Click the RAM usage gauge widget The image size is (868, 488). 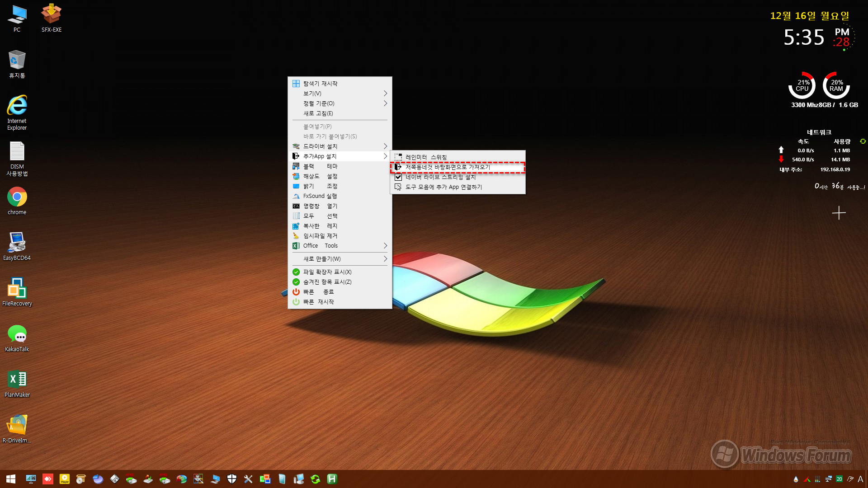pyautogui.click(x=836, y=85)
